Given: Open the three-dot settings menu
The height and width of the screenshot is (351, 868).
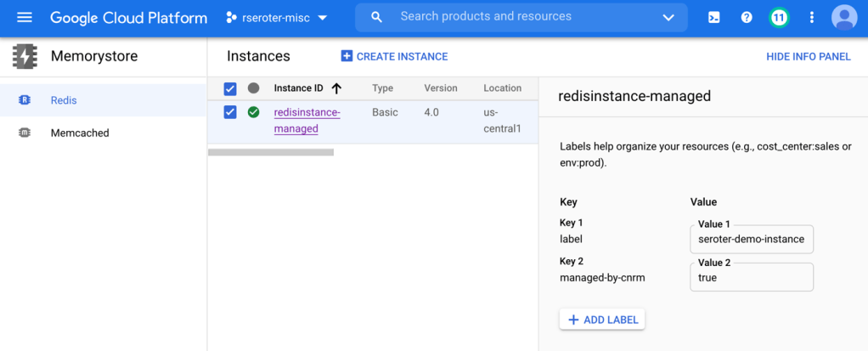Looking at the screenshot, I should 812,18.
